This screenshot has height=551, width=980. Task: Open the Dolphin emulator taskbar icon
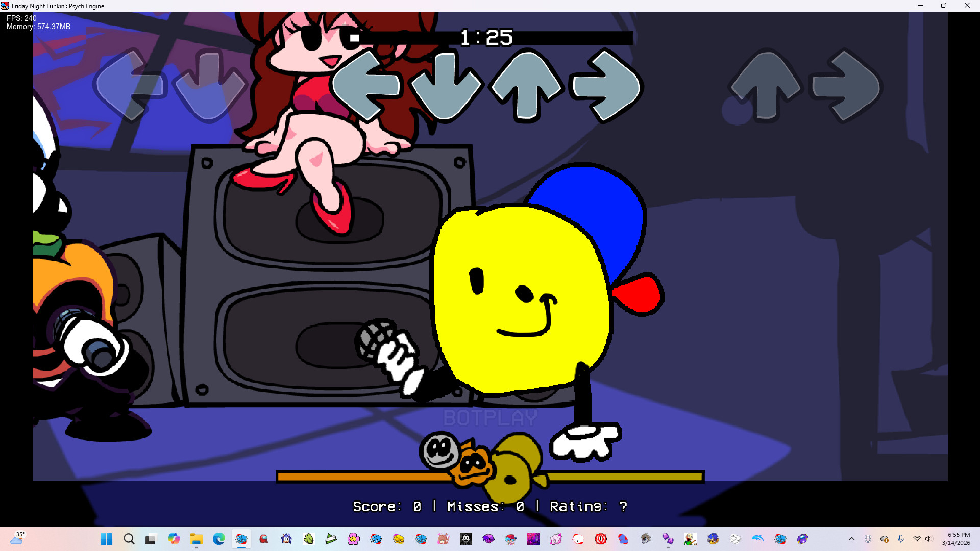(757, 539)
